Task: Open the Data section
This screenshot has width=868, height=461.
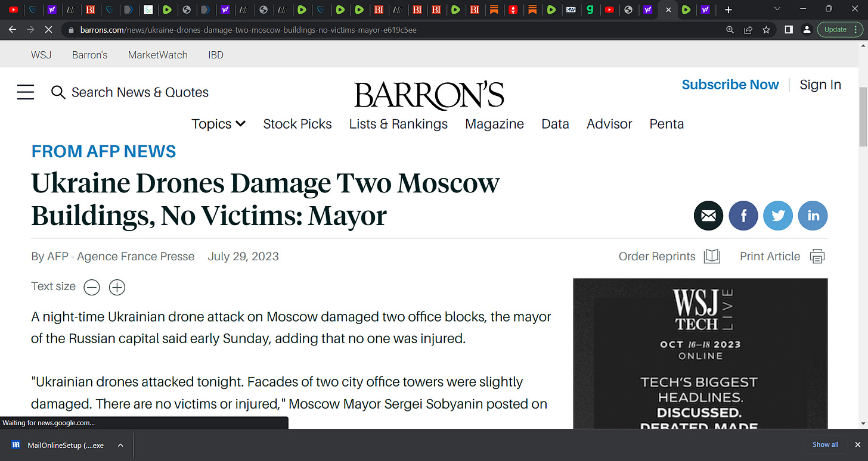Action: click(x=555, y=124)
